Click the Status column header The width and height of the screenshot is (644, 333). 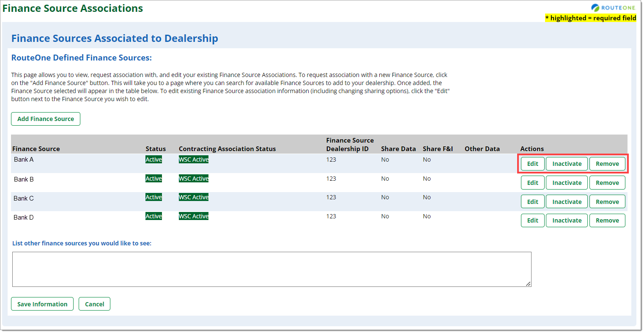(x=156, y=149)
